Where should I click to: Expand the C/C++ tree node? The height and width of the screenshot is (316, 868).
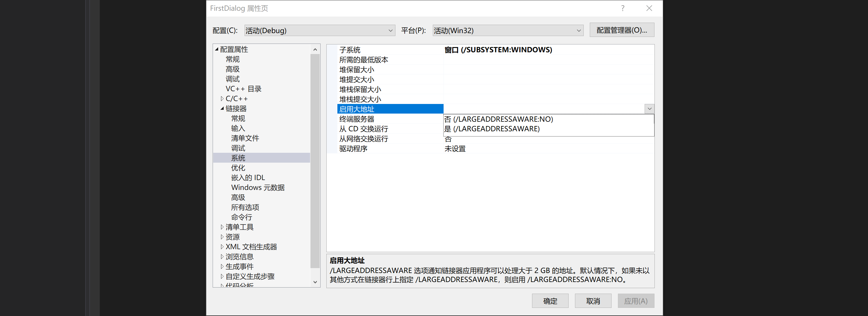click(222, 99)
